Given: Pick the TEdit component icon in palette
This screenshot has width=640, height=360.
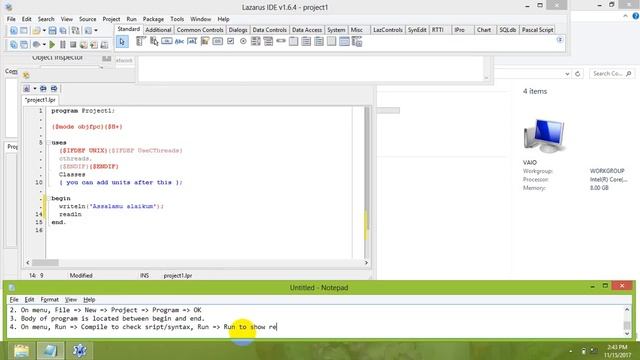Looking at the screenshot, I should 192,41.
